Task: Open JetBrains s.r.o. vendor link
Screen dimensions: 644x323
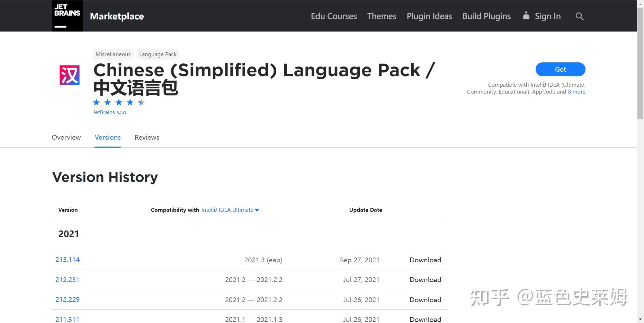Action: point(110,112)
